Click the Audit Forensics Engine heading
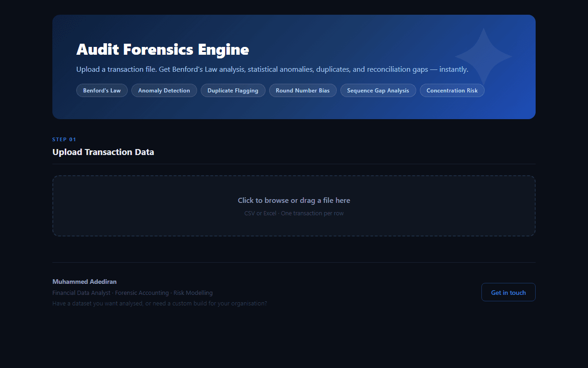 [x=163, y=50]
